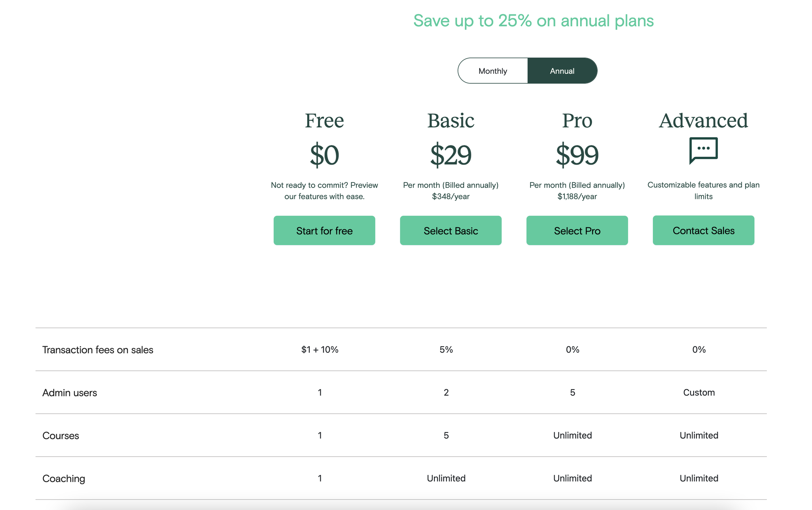Click the Select Basic button
This screenshot has width=812, height=510.
coord(451,230)
